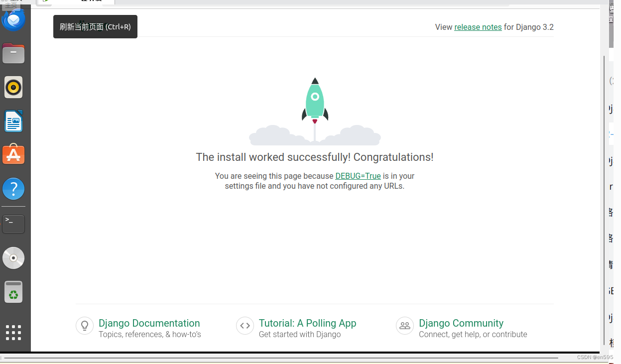The width and height of the screenshot is (621, 364).
Task: Click the lightbulb Documentation icon
Action: click(x=85, y=326)
